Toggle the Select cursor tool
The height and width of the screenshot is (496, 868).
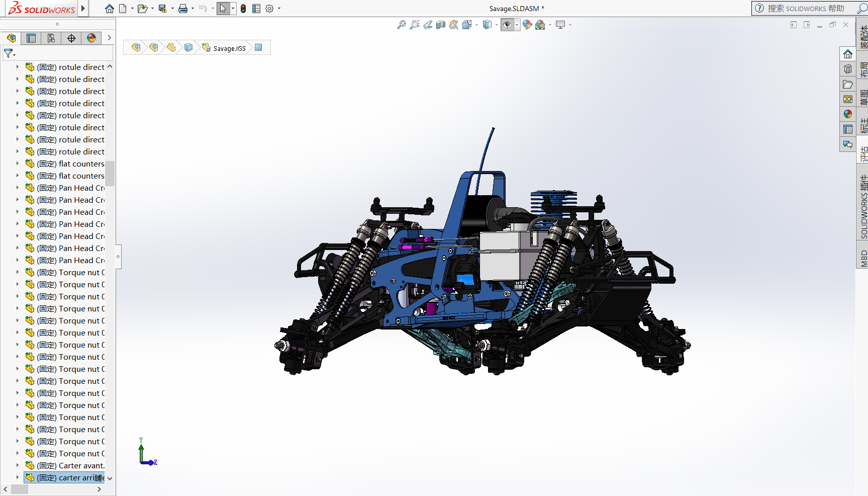pyautogui.click(x=223, y=9)
